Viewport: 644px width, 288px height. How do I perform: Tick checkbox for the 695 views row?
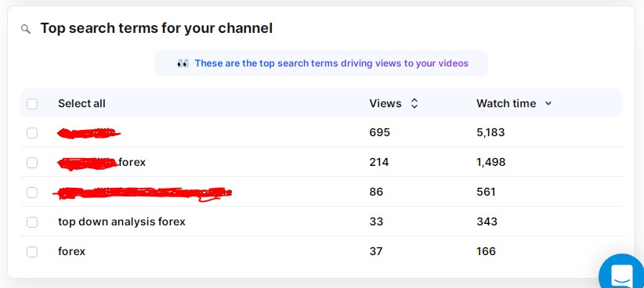click(x=32, y=133)
